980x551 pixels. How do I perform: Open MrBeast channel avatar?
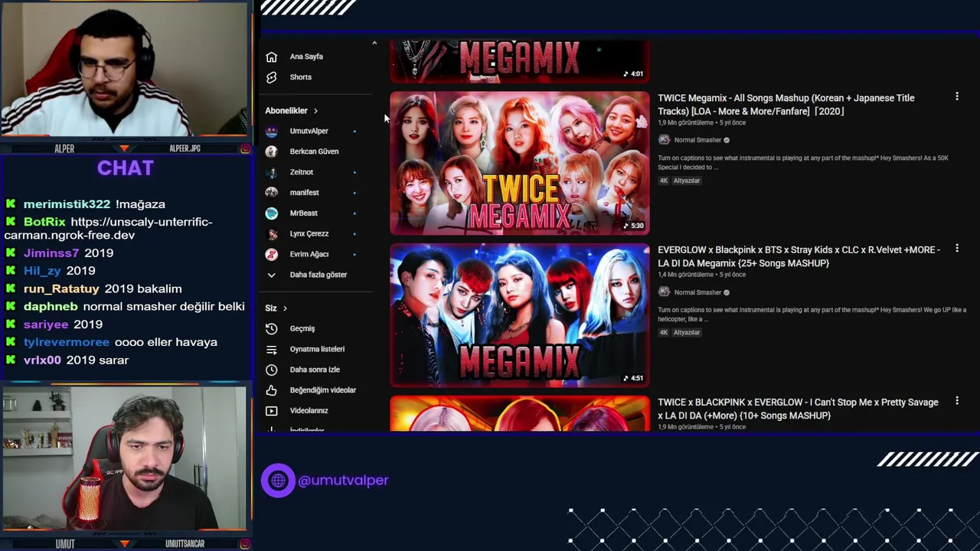271,214
